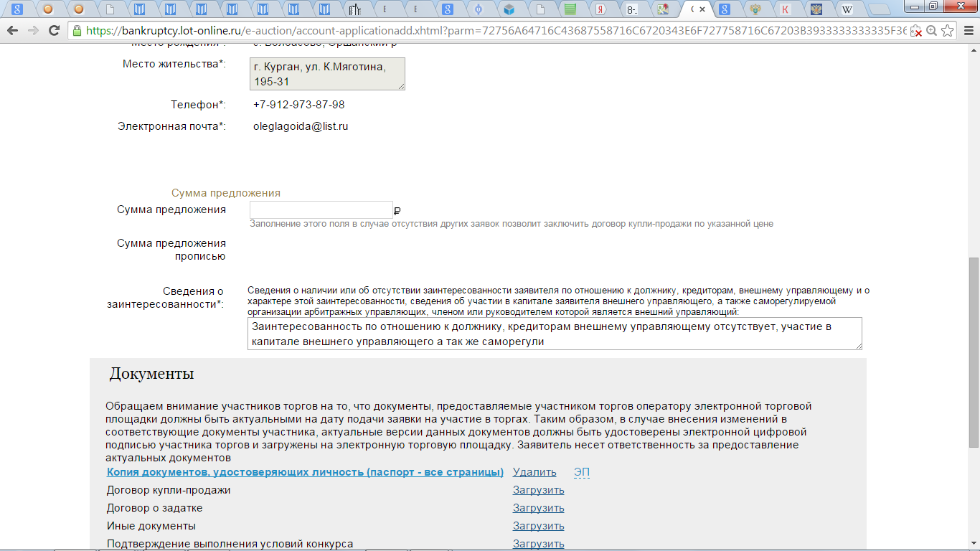Image resolution: width=980 pixels, height=551 pixels.
Task: Click Удалить to remove the passport copy
Action: (534, 472)
